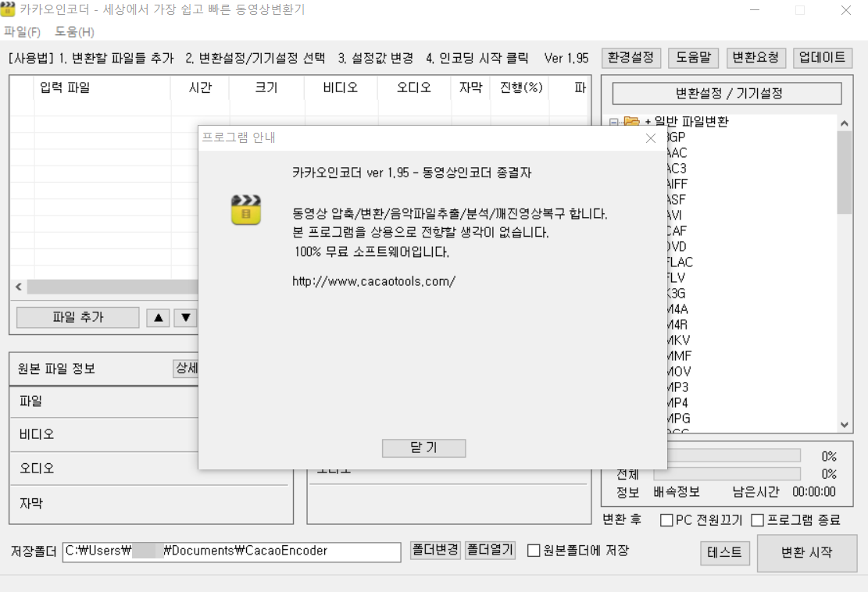Click the 닫기 button in the dialog
This screenshot has height=592, width=868.
point(423,448)
